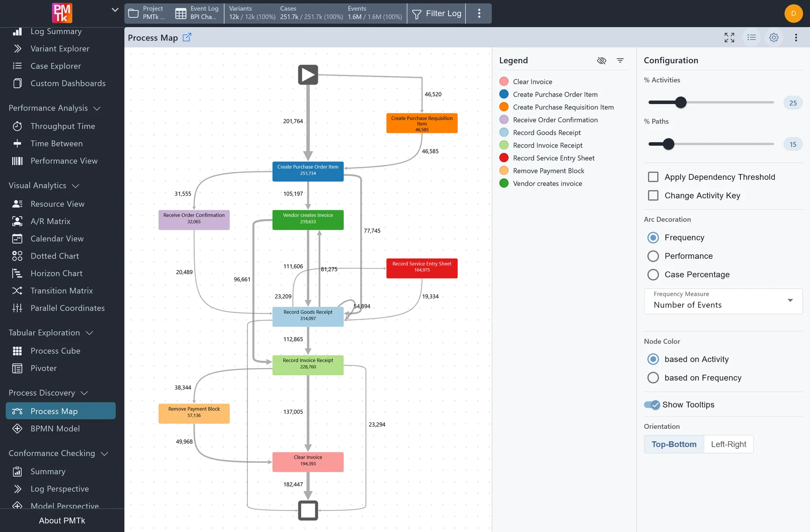
Task: Open the Transition Matrix view
Action: click(x=62, y=291)
